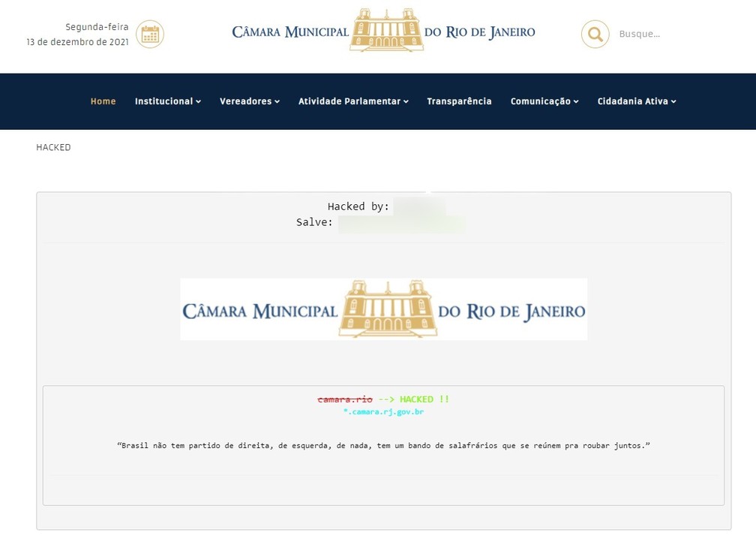Image resolution: width=756 pixels, height=554 pixels.
Task: Click the 'Hacked by:' label
Action: [358, 206]
